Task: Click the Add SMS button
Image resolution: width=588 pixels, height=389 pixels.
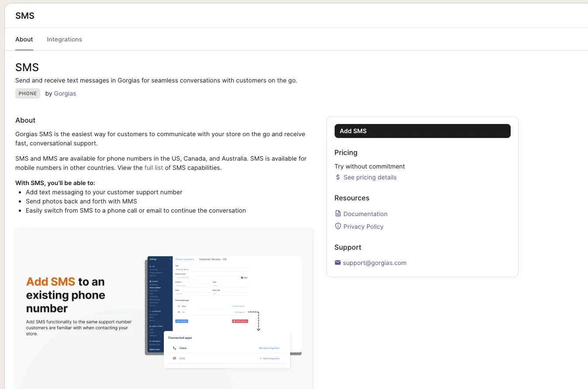Action: tap(422, 131)
